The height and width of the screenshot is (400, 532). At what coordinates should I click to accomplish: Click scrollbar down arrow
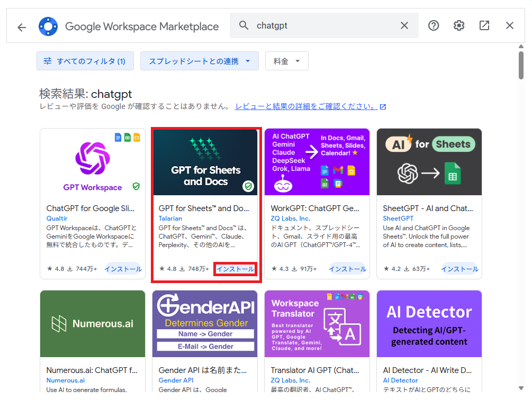(521, 388)
